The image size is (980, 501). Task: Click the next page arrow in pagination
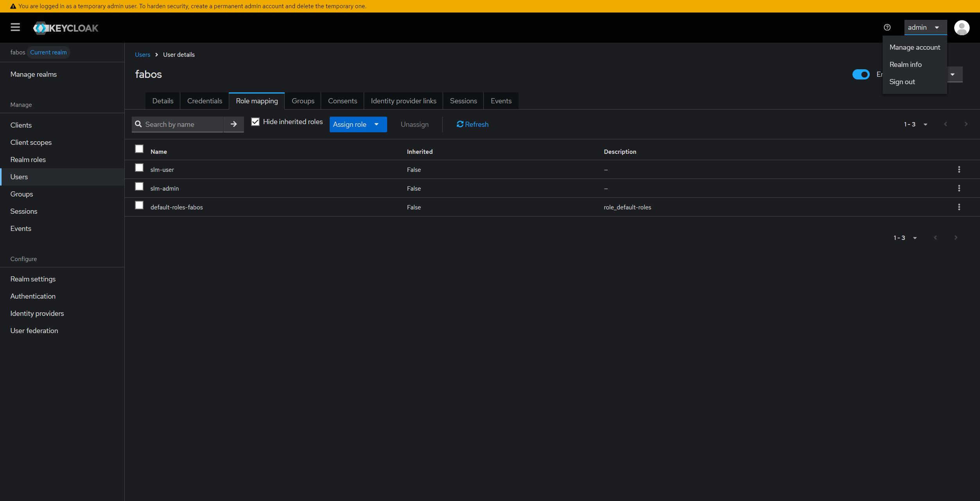click(966, 124)
